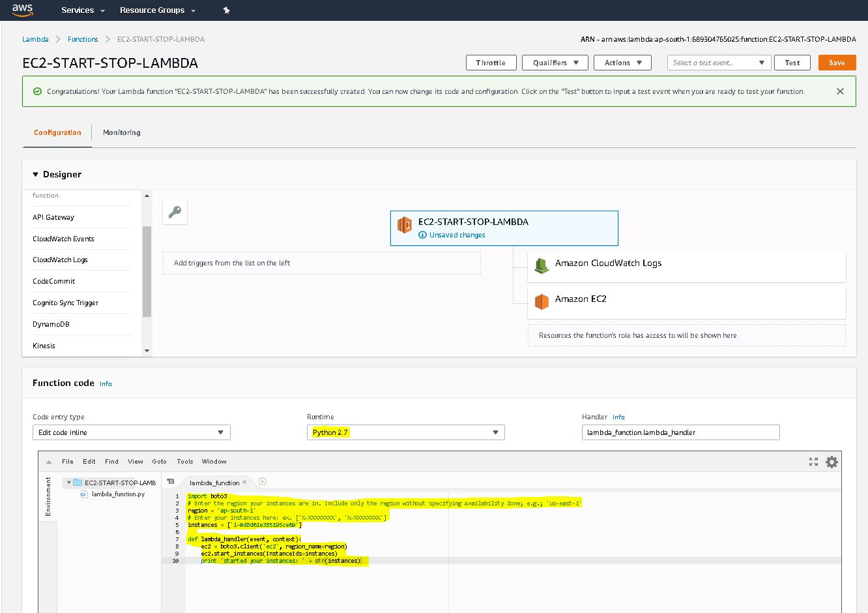The height and width of the screenshot is (613, 868).
Task: Collapse the Designer section
Action: pyautogui.click(x=36, y=175)
